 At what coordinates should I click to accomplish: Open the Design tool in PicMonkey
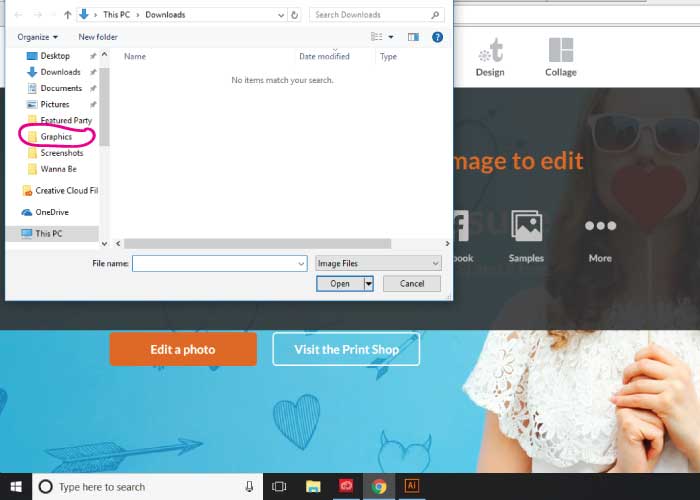(490, 57)
